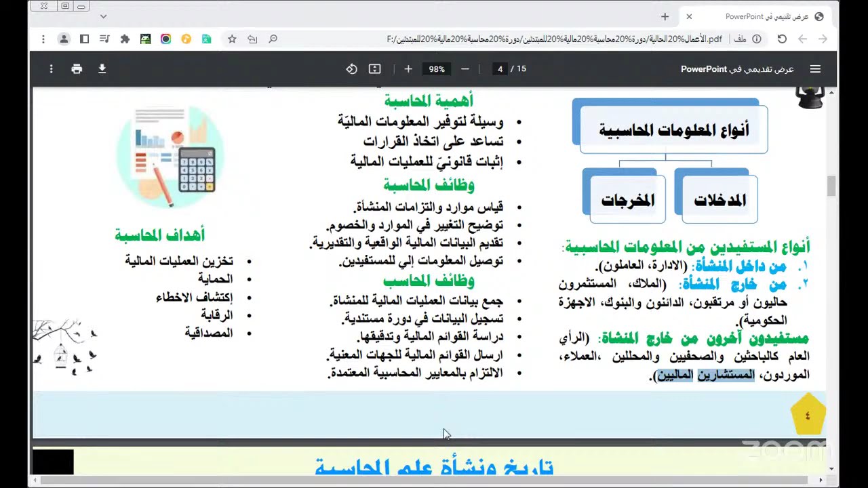The width and height of the screenshot is (868, 488).
Task: Open PDF viewer more actions menu
Action: click(51, 69)
